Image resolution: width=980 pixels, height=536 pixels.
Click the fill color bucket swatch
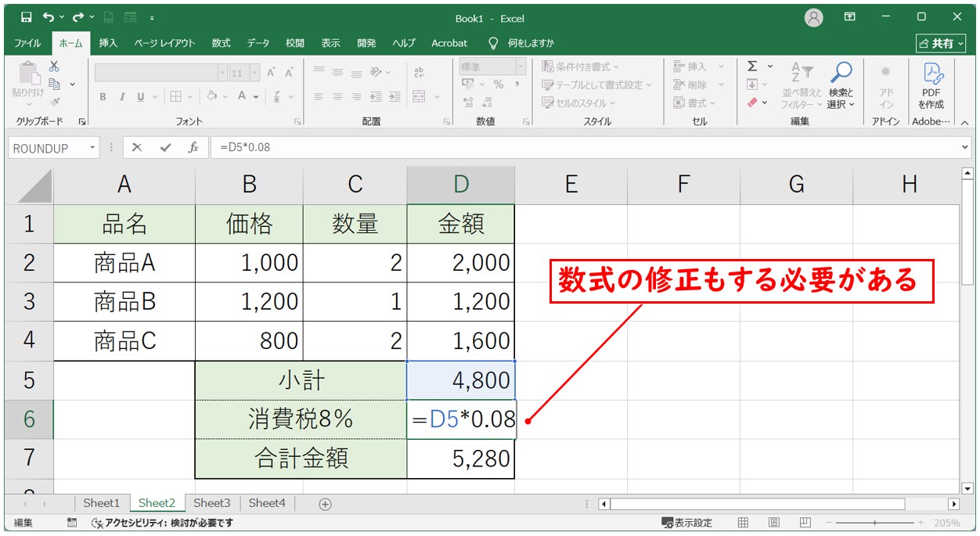[x=212, y=97]
